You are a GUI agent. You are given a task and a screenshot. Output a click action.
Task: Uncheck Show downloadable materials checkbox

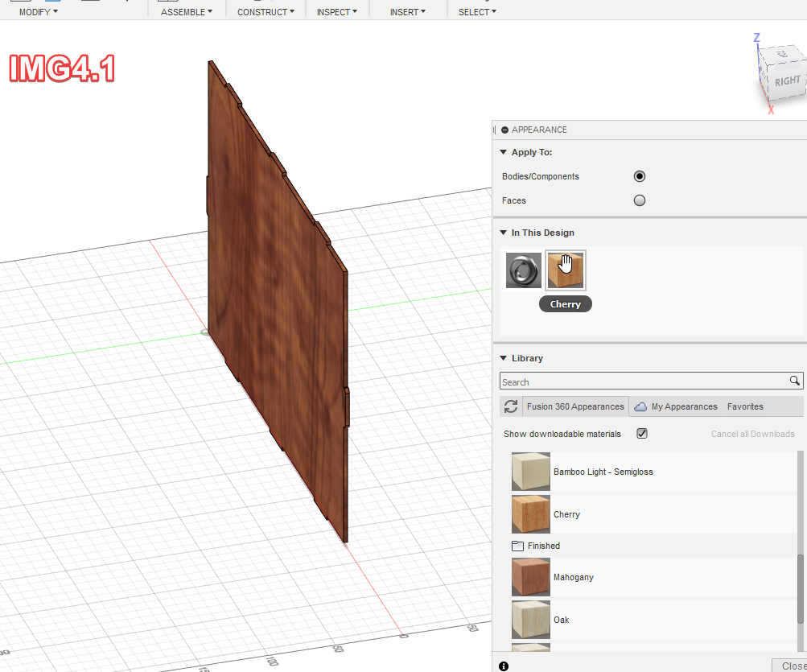642,434
